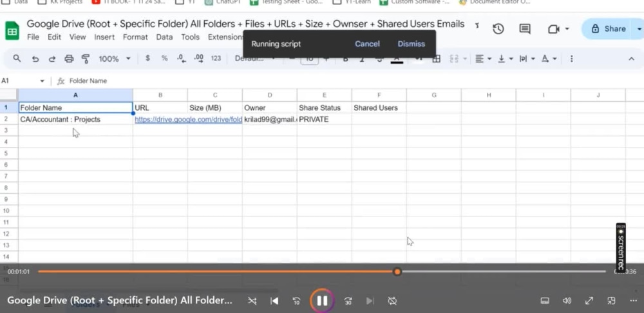Toggle repeat mode in the player
644x313 pixels.
click(x=392, y=301)
